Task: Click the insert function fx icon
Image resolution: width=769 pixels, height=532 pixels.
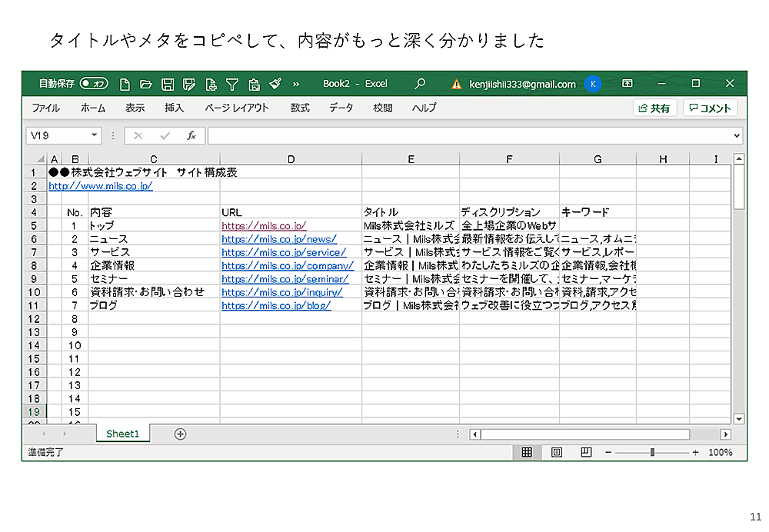Action: tap(191, 135)
